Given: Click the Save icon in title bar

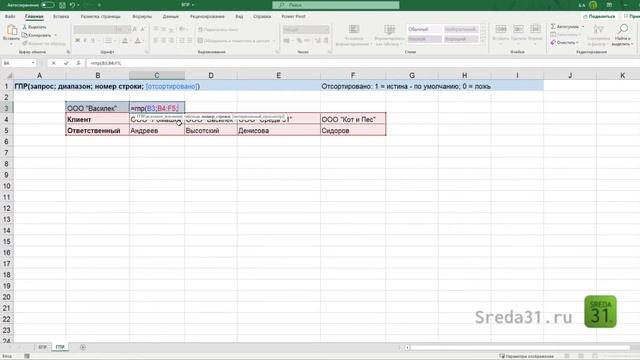Looking at the screenshot, I should (x=62, y=5).
